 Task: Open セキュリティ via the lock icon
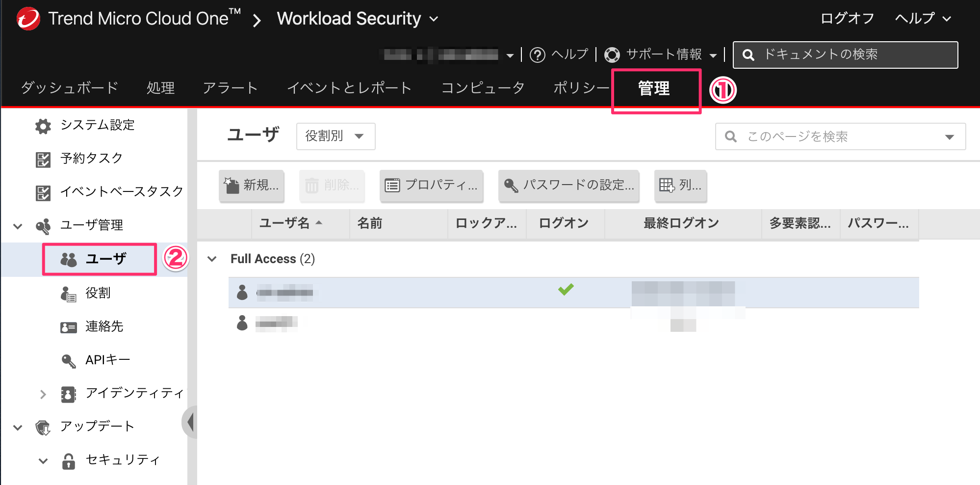coord(68,460)
